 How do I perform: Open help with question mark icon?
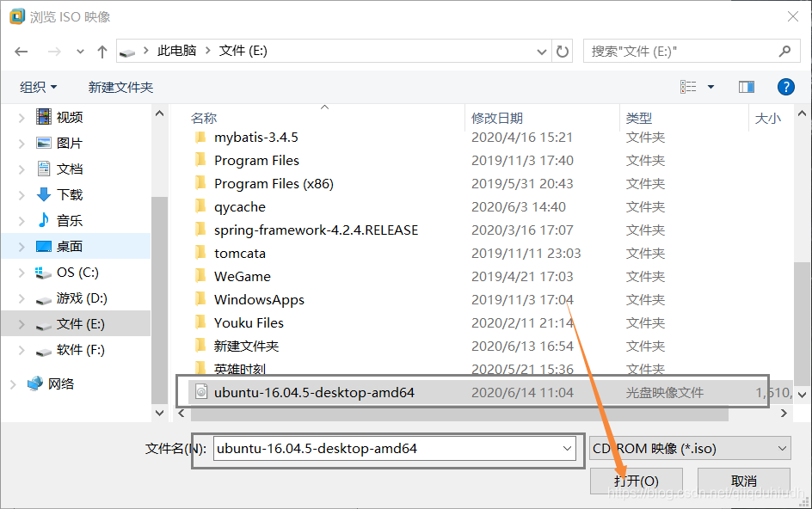coord(785,87)
